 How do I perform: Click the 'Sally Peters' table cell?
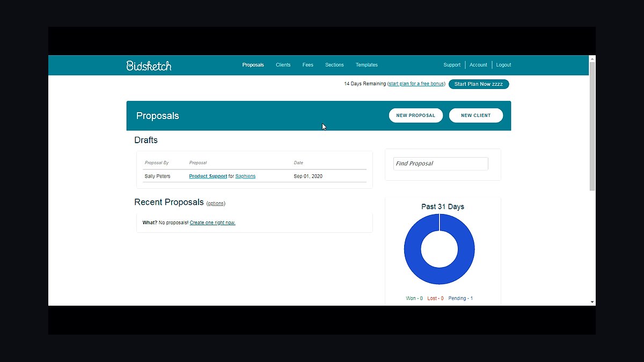tap(157, 176)
